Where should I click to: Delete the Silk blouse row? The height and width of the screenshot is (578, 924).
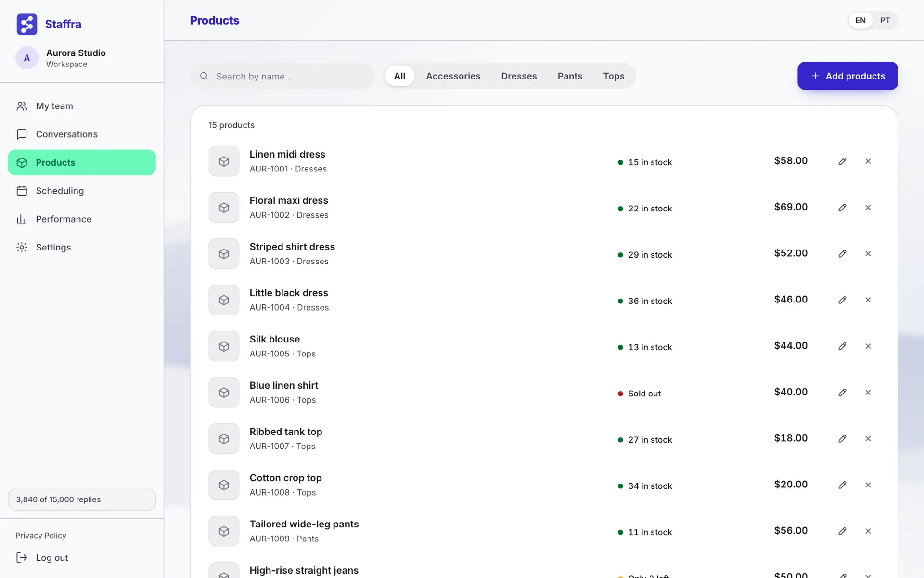(x=868, y=346)
